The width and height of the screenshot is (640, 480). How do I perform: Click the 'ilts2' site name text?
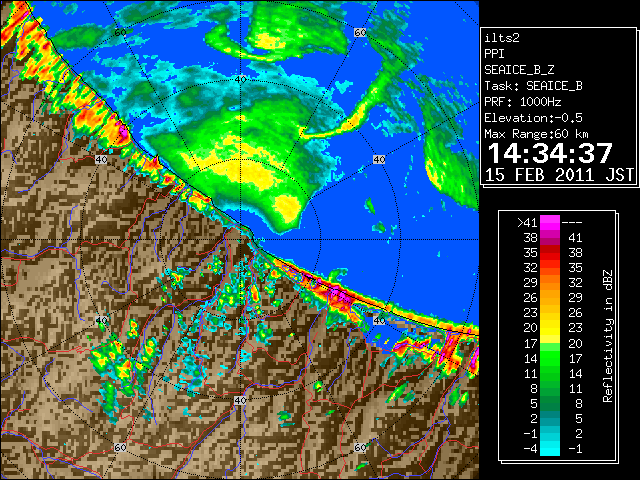coord(502,38)
